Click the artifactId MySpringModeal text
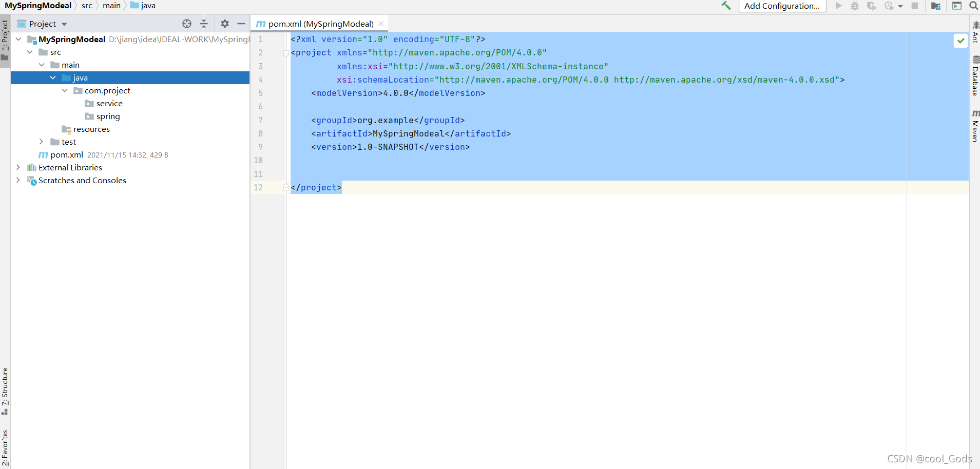The width and height of the screenshot is (980, 469). click(x=411, y=133)
